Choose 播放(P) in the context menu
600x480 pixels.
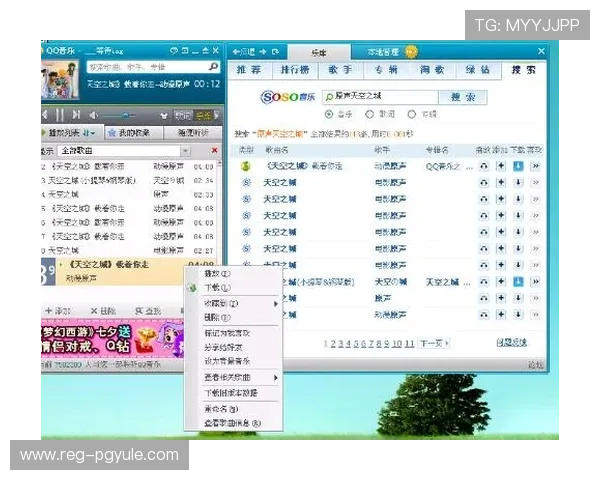click(217, 274)
